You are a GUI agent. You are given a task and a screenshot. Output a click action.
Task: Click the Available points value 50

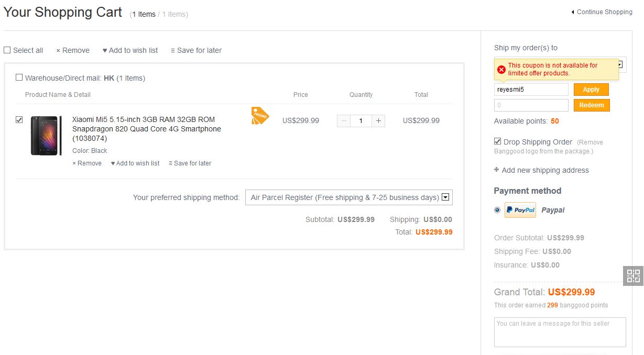point(555,121)
